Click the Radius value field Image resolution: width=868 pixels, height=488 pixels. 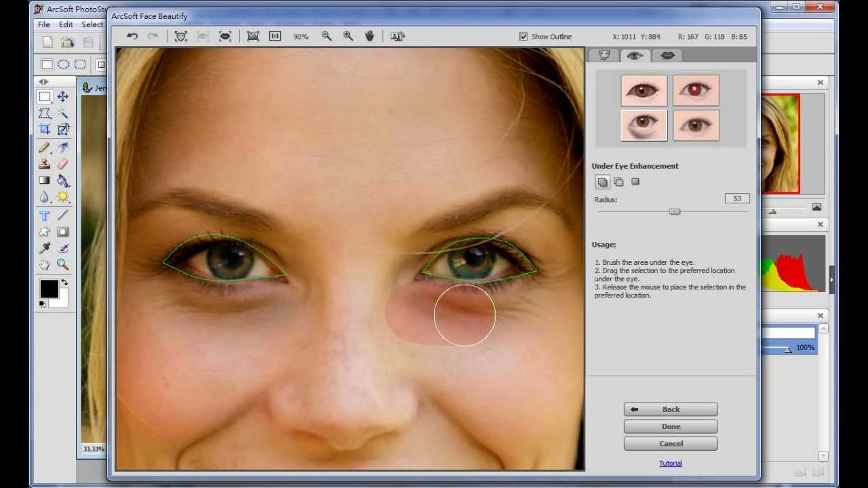737,199
